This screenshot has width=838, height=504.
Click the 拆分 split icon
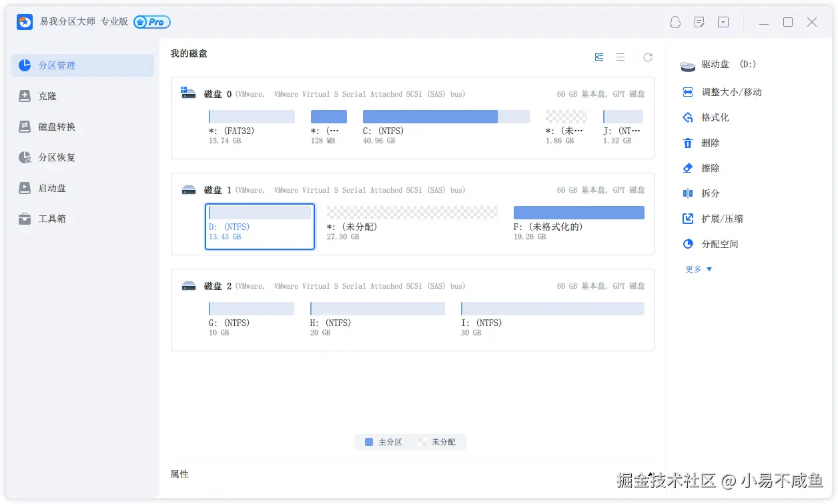[688, 193]
